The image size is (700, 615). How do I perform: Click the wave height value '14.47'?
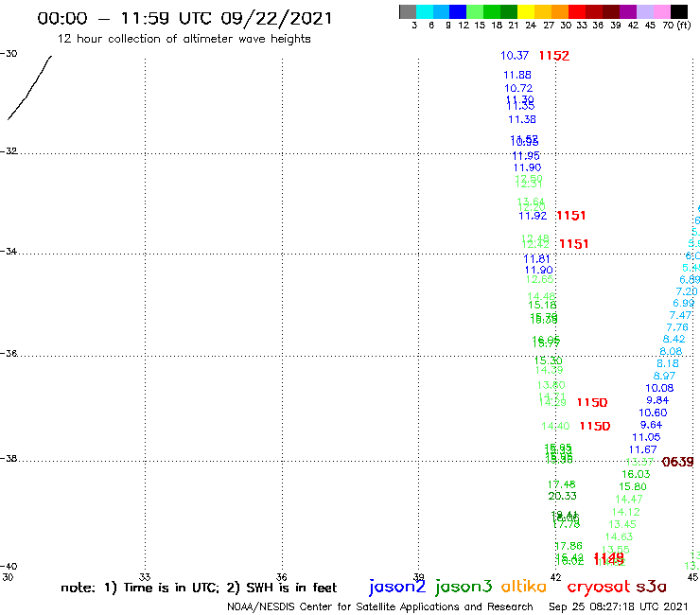coord(629,500)
